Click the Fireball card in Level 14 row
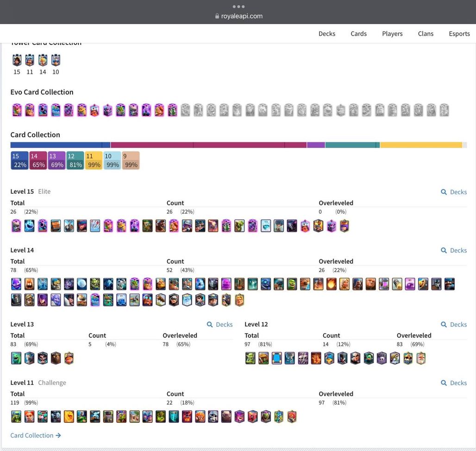The image size is (476, 451). click(331, 284)
